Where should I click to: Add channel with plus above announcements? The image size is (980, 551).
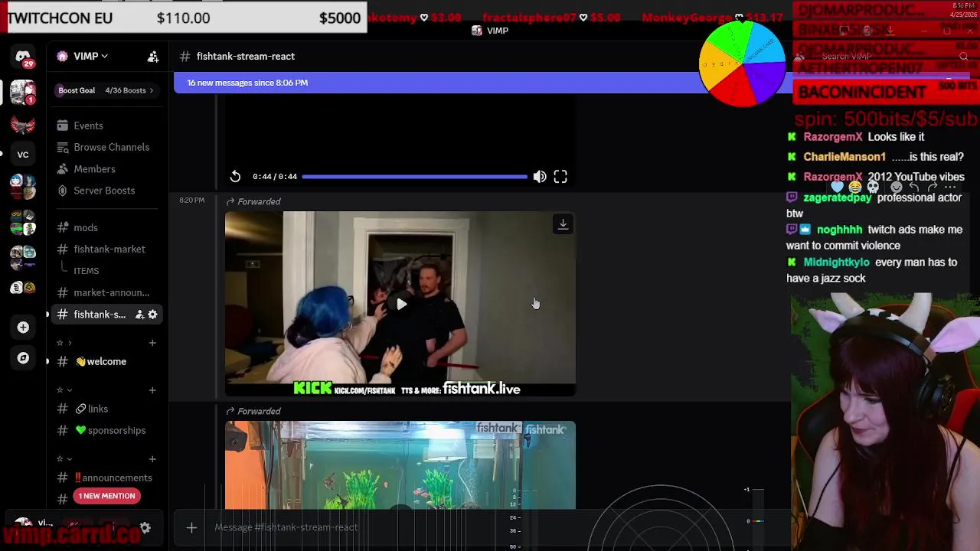152,459
